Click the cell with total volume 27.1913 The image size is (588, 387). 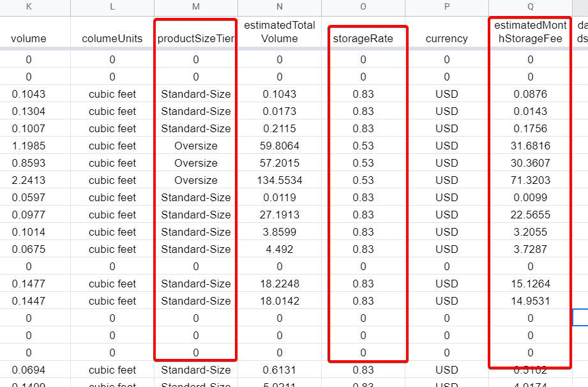pos(280,215)
